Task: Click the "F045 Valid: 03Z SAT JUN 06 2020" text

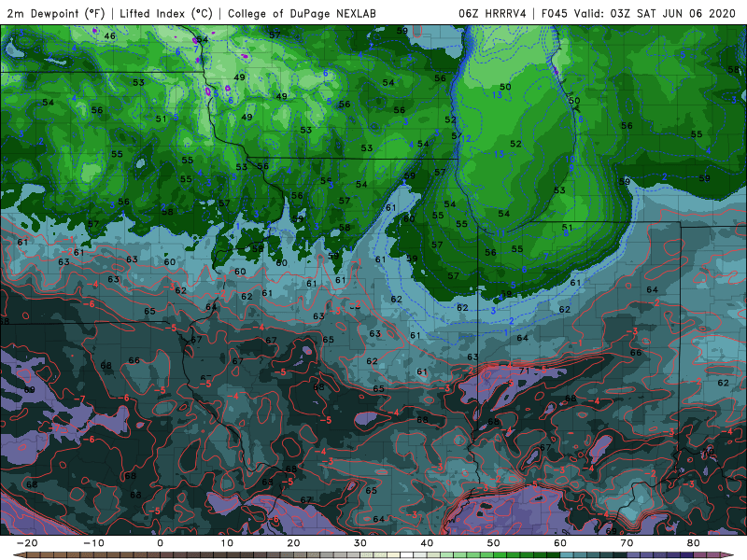Action: pos(639,13)
